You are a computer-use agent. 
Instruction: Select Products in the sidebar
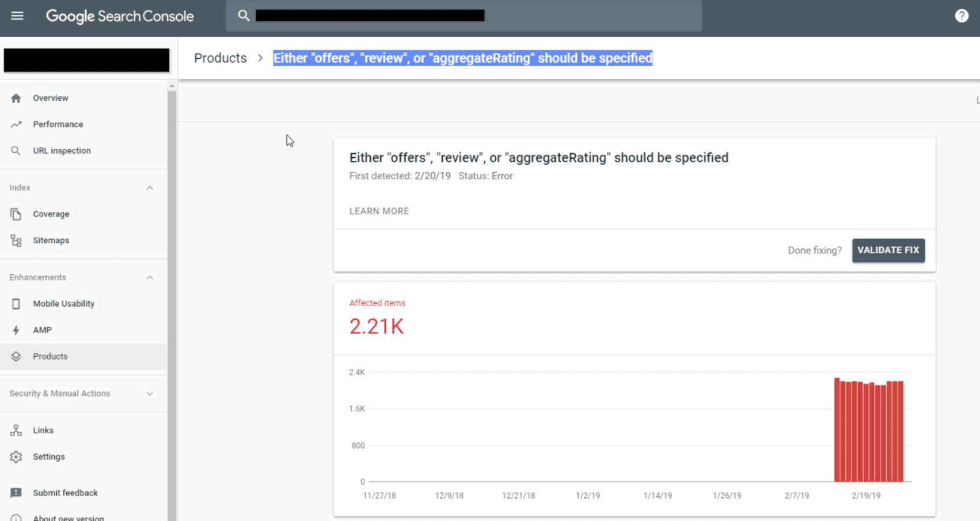(x=83, y=357)
